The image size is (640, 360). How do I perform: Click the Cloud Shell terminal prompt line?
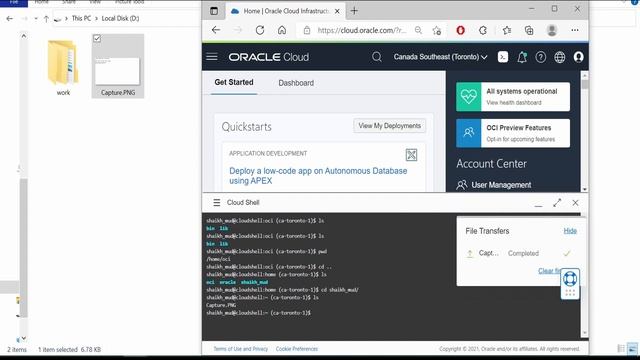[259, 313]
